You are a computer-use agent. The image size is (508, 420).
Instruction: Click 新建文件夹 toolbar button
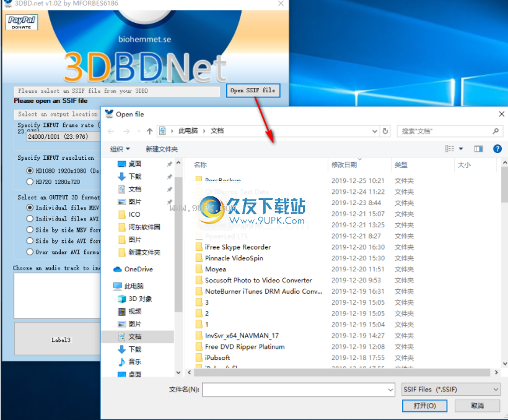pos(162,149)
